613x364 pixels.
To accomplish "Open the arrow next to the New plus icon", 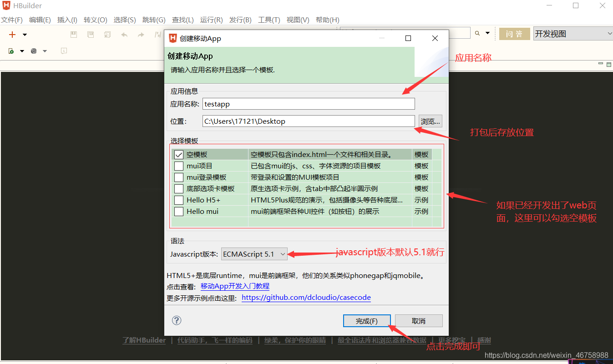I will point(25,35).
